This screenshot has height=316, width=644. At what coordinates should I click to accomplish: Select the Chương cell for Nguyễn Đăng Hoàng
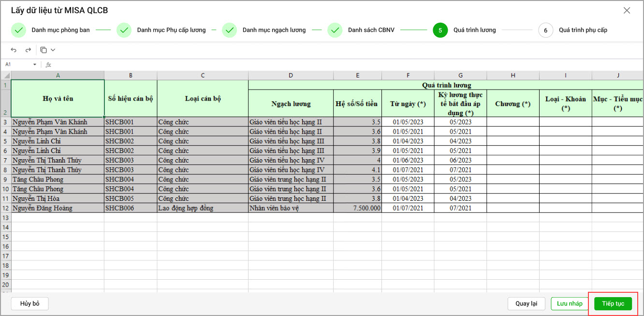pyautogui.click(x=512, y=208)
